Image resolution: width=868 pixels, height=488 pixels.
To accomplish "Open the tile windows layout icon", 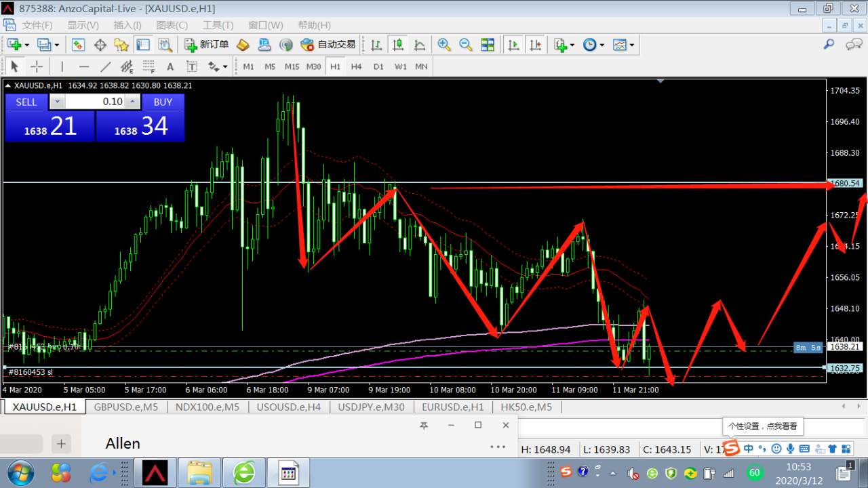I will coord(488,45).
